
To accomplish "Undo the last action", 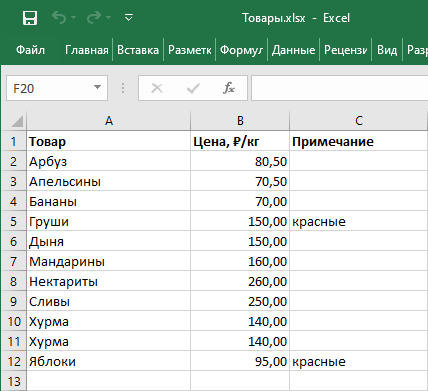I will tap(59, 17).
